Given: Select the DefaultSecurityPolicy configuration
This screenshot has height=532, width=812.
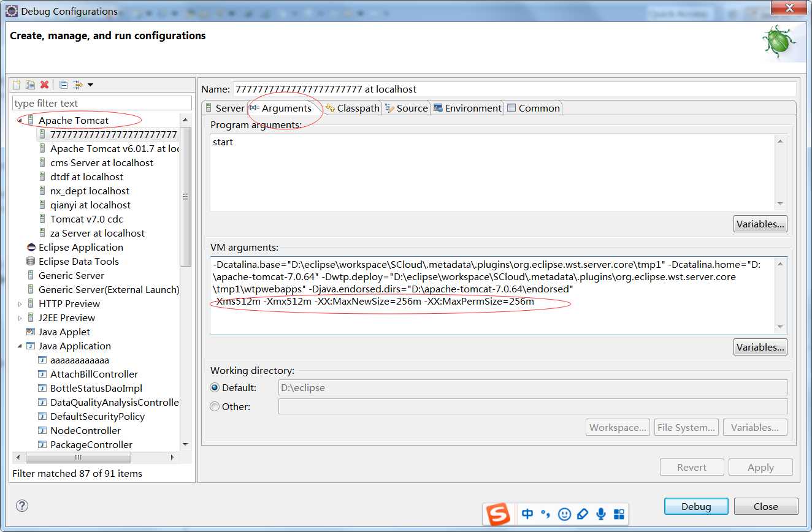Looking at the screenshot, I should point(91,416).
